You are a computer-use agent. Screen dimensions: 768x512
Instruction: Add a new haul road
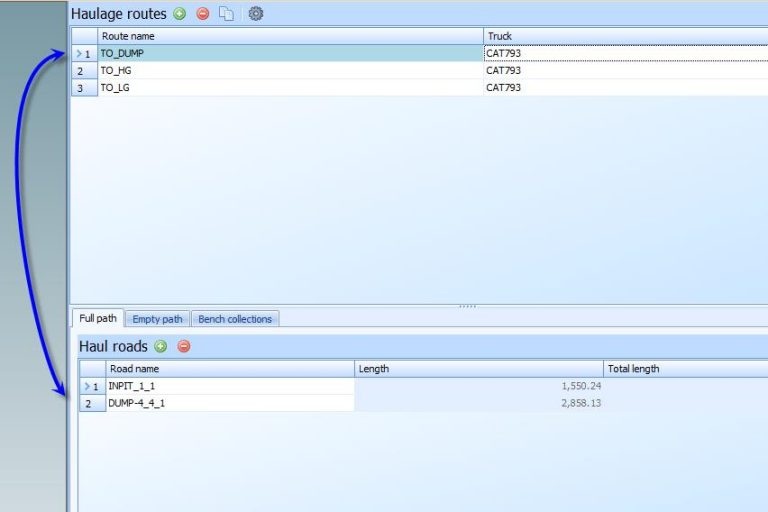tap(161, 347)
